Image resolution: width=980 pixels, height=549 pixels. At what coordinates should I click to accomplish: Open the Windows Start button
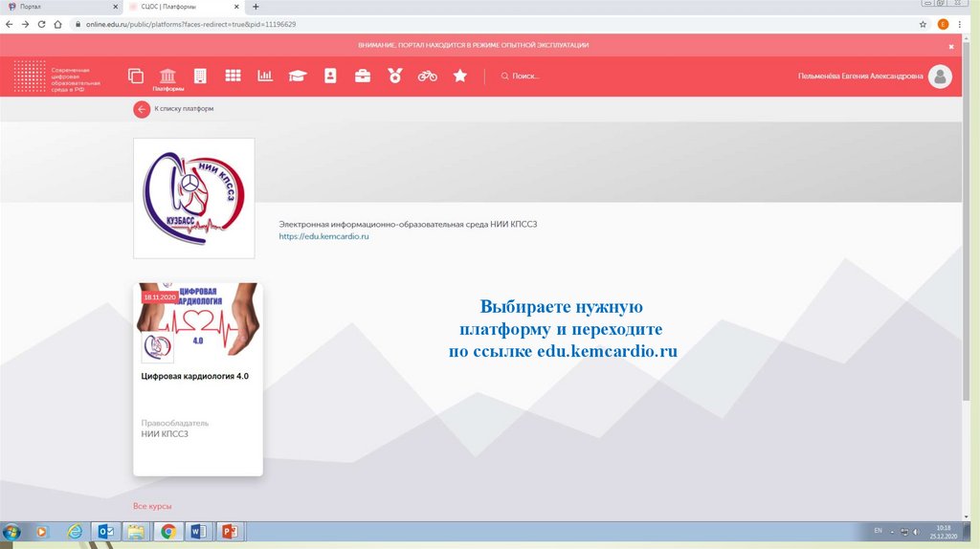(x=11, y=532)
